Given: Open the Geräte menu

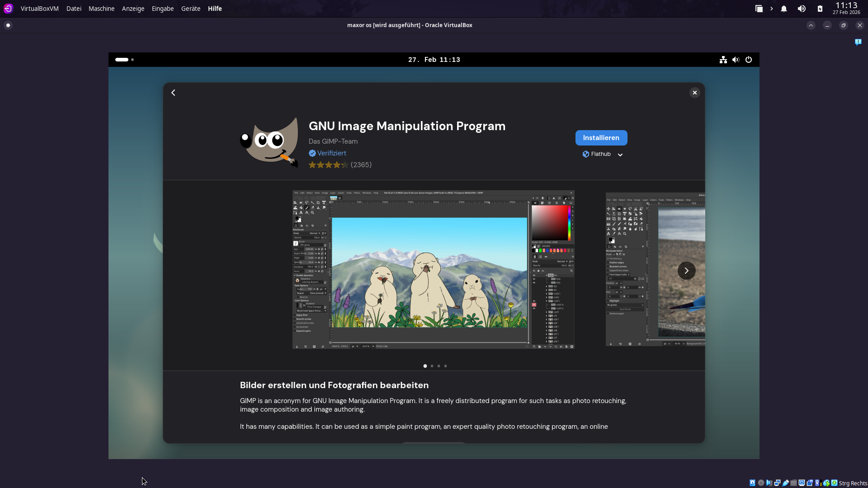Looking at the screenshot, I should [x=190, y=9].
